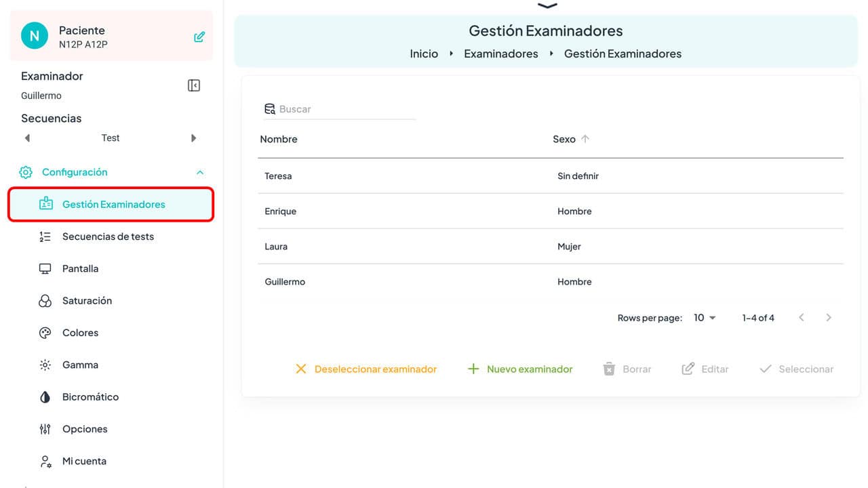
Task: Click the Seleccionar button label
Action: click(x=806, y=369)
